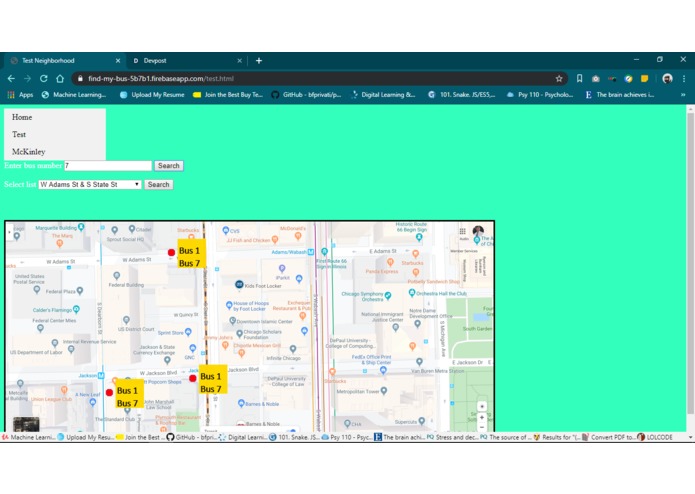Click Search next to the stop dropdown
Screen dimensions: 695x494
pyautogui.click(x=158, y=184)
